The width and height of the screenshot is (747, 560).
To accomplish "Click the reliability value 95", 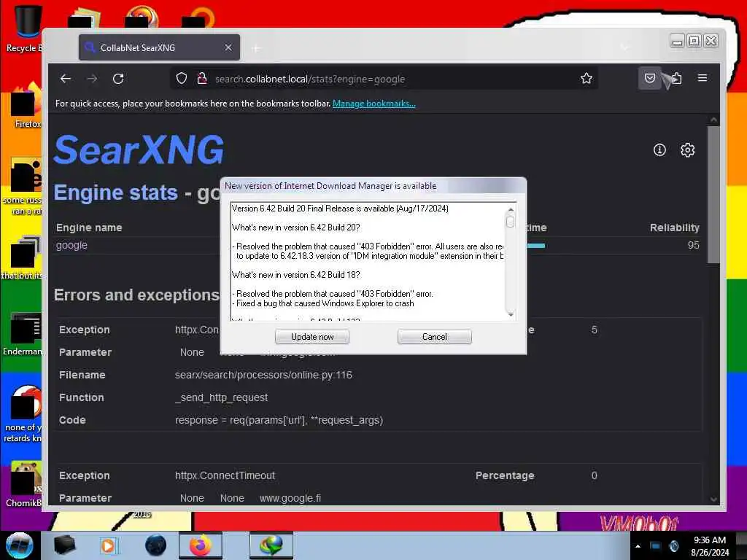I will tap(694, 245).
